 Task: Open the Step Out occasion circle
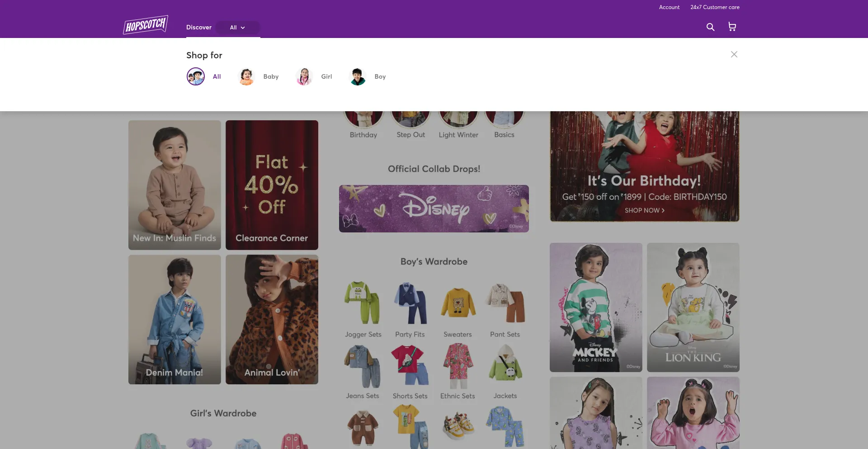pyautogui.click(x=411, y=119)
